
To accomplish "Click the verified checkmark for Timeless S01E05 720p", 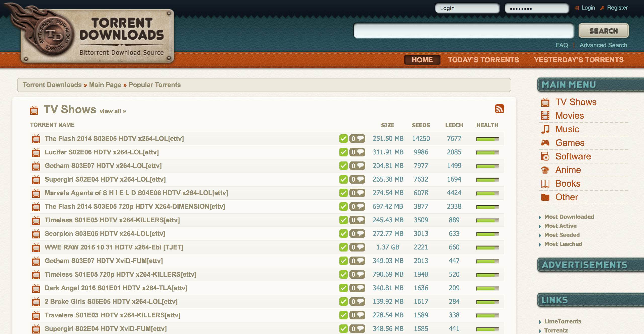I will pyautogui.click(x=343, y=274).
